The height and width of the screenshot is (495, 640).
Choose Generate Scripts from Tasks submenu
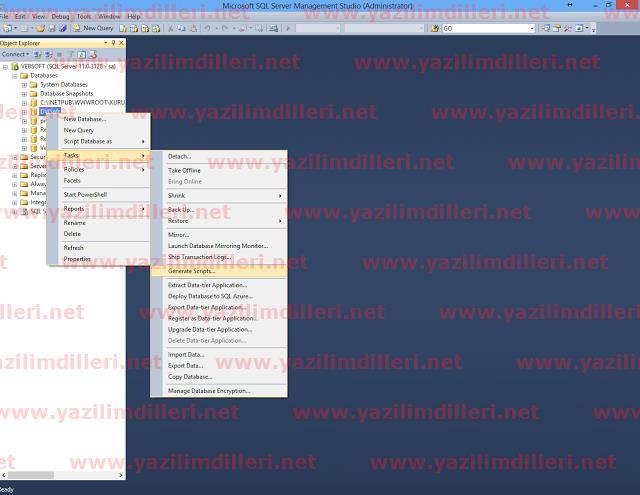coord(219,271)
